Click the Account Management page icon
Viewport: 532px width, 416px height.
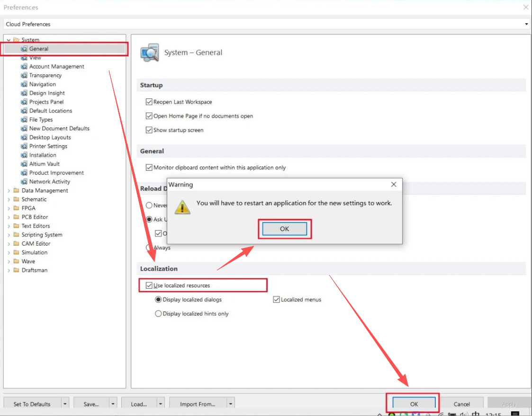[24, 67]
